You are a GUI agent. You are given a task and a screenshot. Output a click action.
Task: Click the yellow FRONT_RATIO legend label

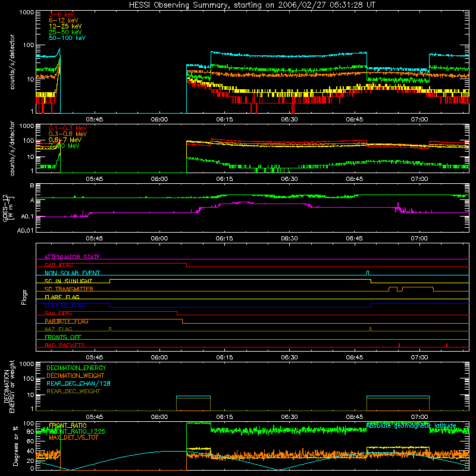click(68, 425)
